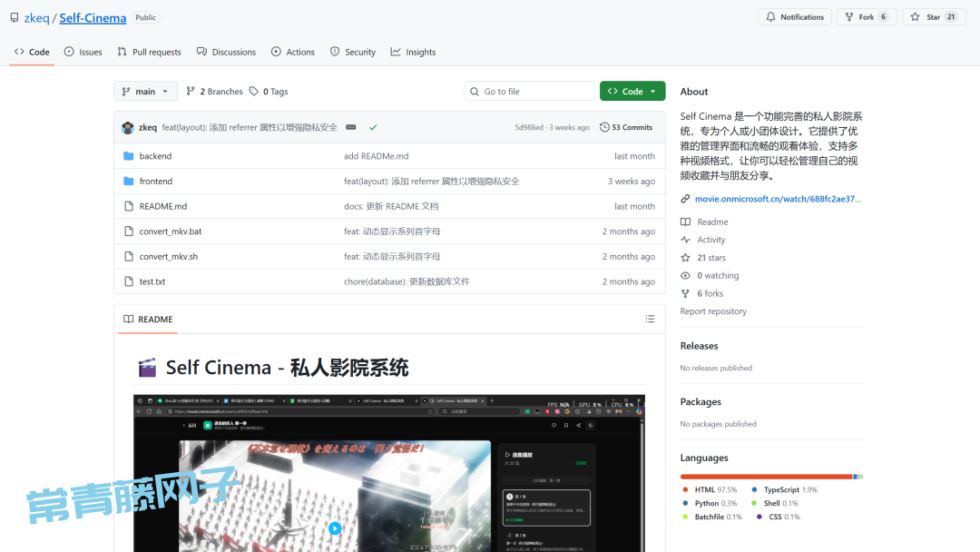Play the video in README screenshot
980x552 pixels.
(x=335, y=528)
